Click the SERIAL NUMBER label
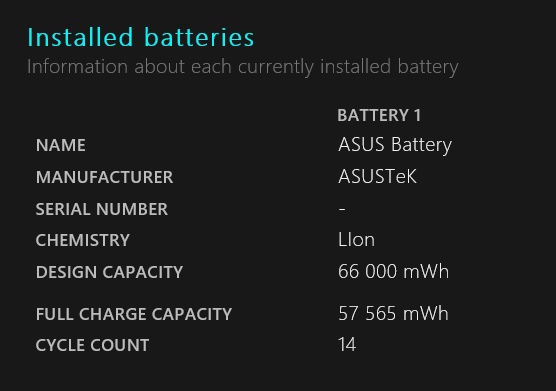 point(102,209)
